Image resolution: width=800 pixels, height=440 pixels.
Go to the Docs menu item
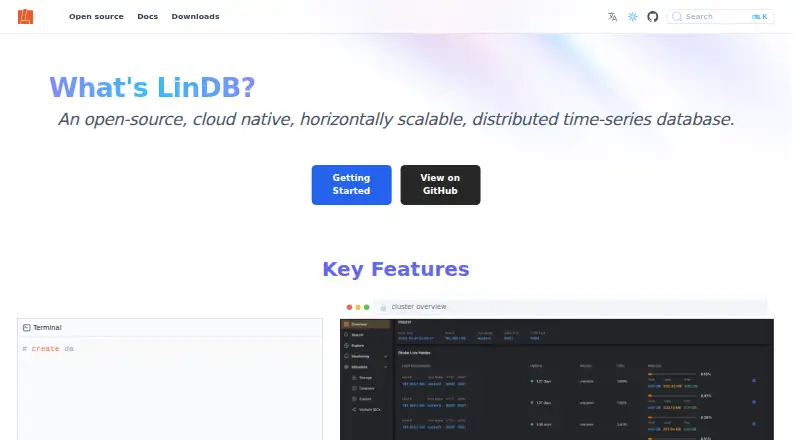coord(147,17)
